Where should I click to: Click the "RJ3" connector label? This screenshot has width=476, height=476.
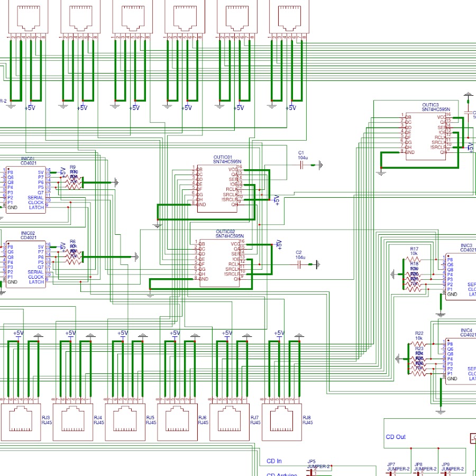point(46,417)
